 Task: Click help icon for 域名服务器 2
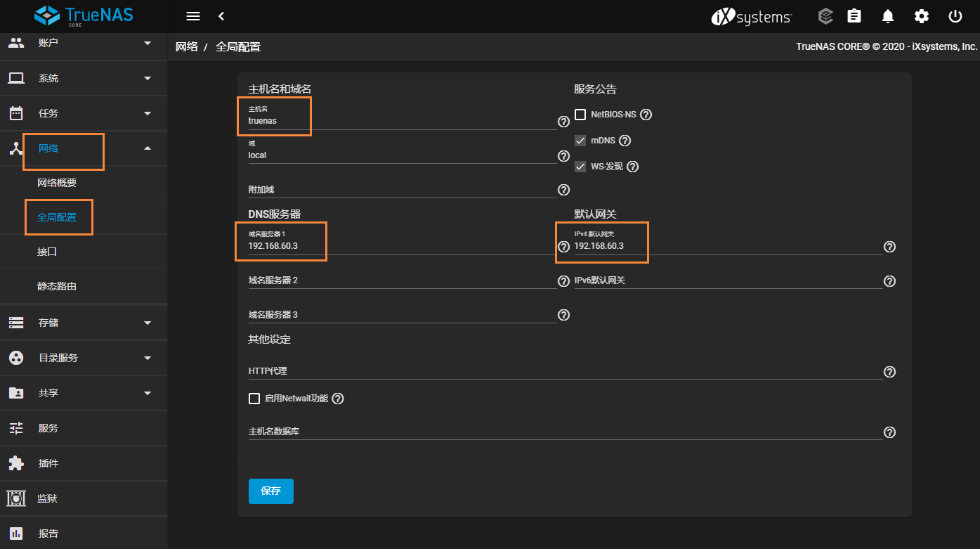click(x=563, y=281)
